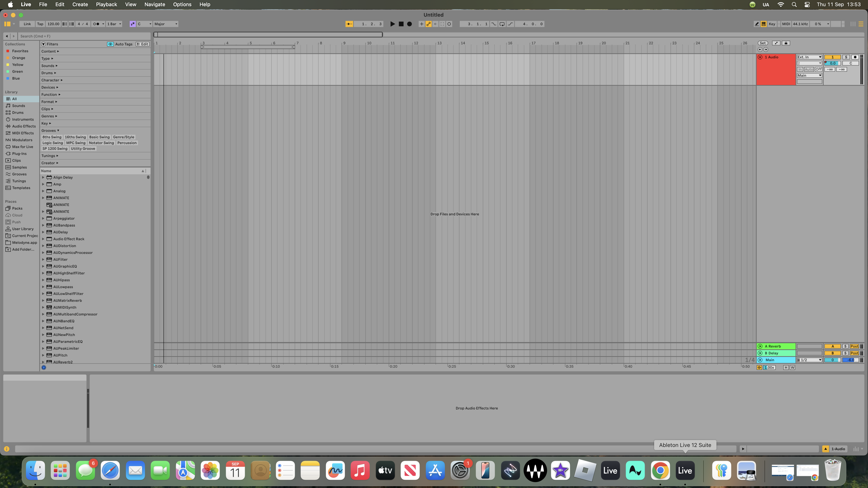
Task: Click the browser Search field
Action: [x=84, y=36]
